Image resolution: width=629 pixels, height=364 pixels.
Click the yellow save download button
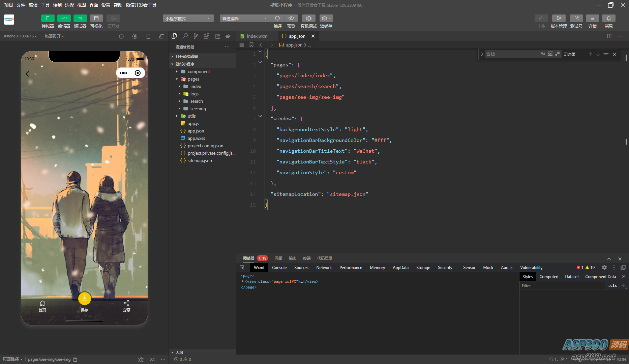(84, 298)
